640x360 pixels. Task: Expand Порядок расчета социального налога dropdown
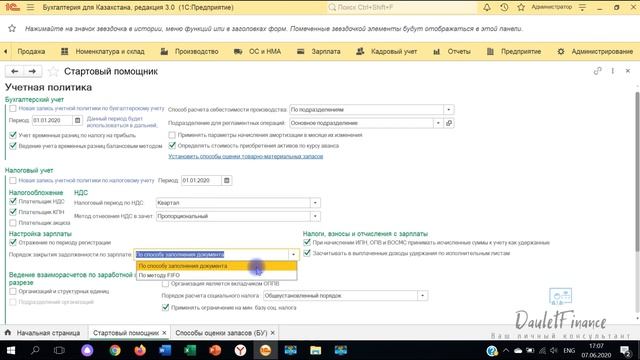422,296
